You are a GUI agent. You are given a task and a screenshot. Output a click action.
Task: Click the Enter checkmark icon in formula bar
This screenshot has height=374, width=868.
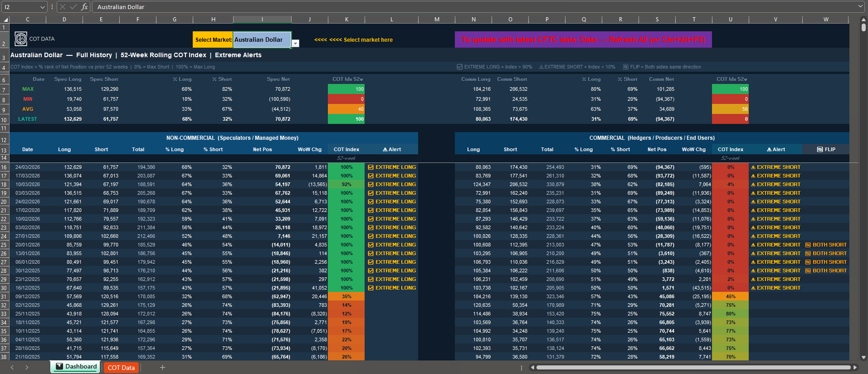[x=73, y=7]
